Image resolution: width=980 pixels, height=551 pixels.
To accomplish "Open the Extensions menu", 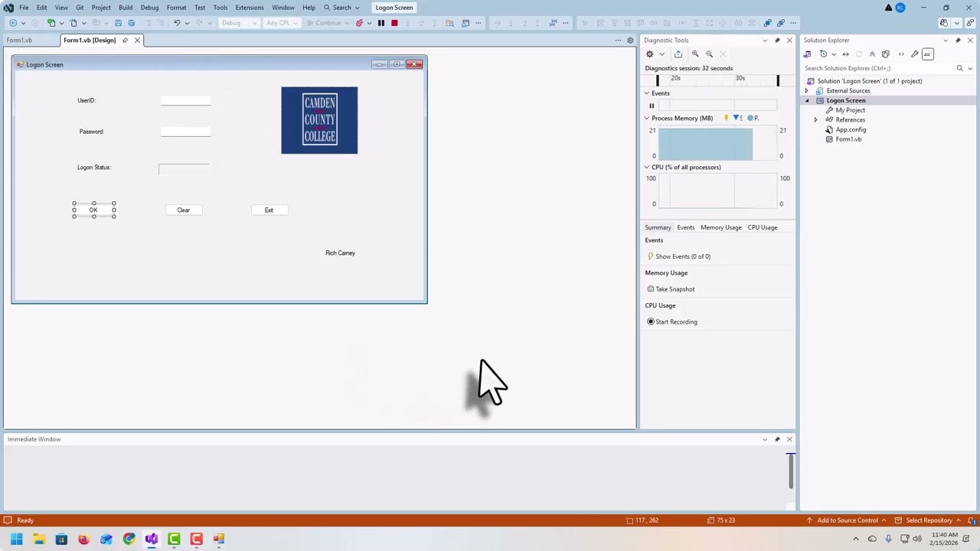I will pos(250,8).
